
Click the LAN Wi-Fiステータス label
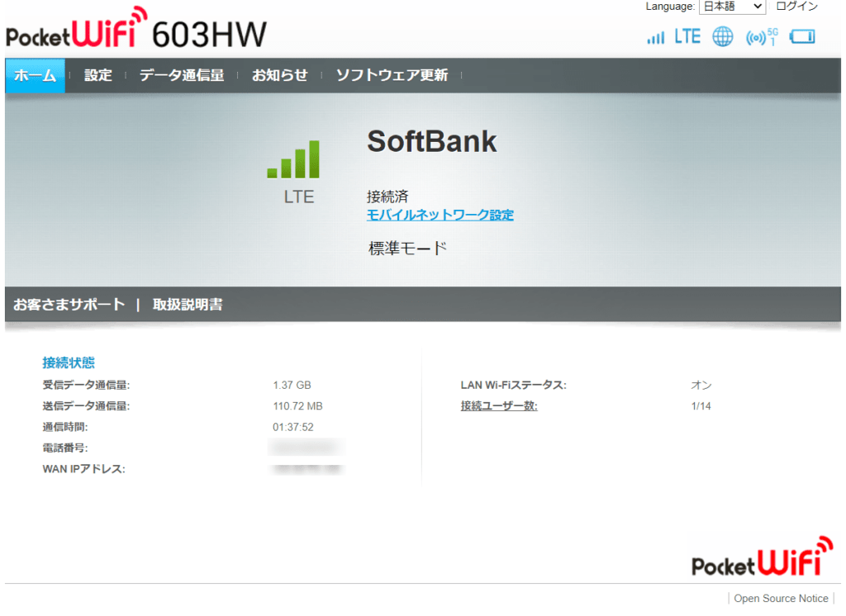[x=514, y=385]
